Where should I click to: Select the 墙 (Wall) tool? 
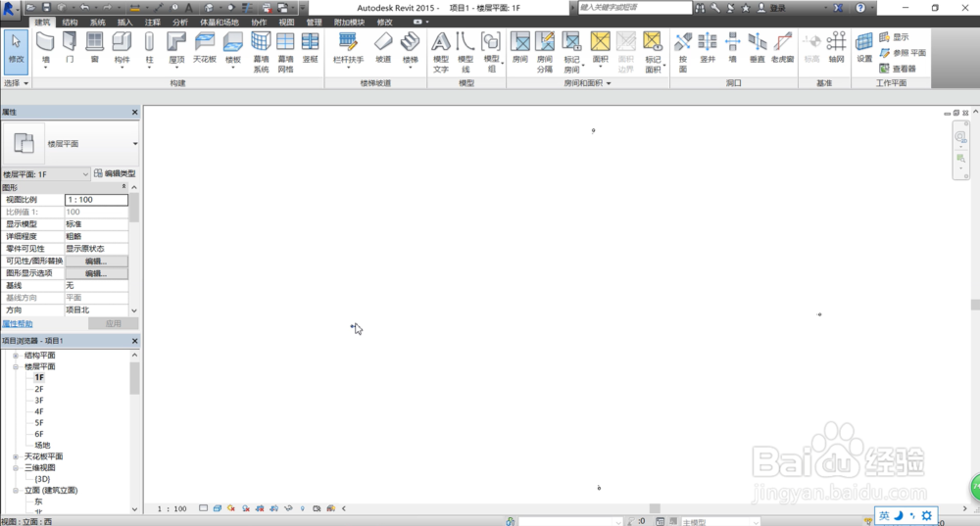click(x=45, y=50)
